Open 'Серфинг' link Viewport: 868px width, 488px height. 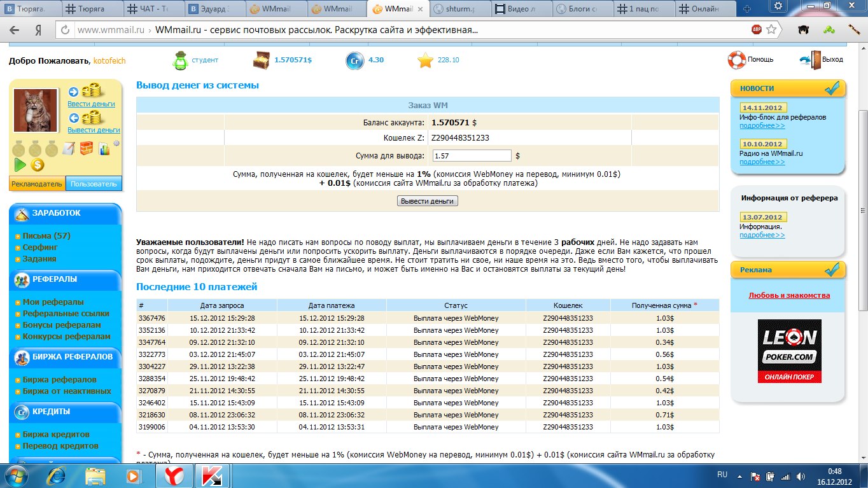tap(40, 247)
